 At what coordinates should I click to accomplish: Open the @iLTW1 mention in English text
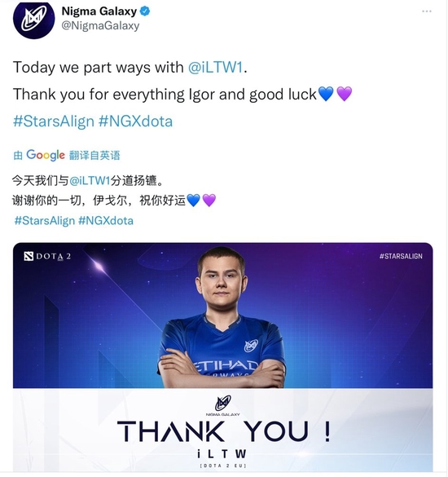pyautogui.click(x=216, y=67)
